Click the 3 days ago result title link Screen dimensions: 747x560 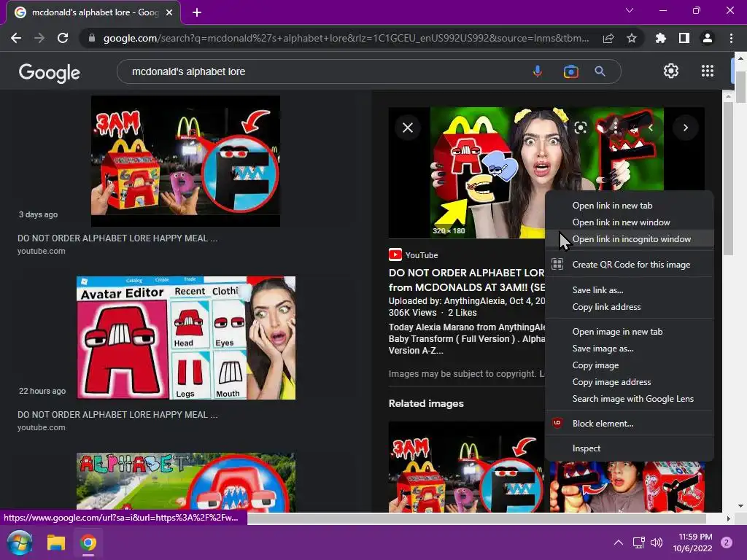tap(117, 238)
